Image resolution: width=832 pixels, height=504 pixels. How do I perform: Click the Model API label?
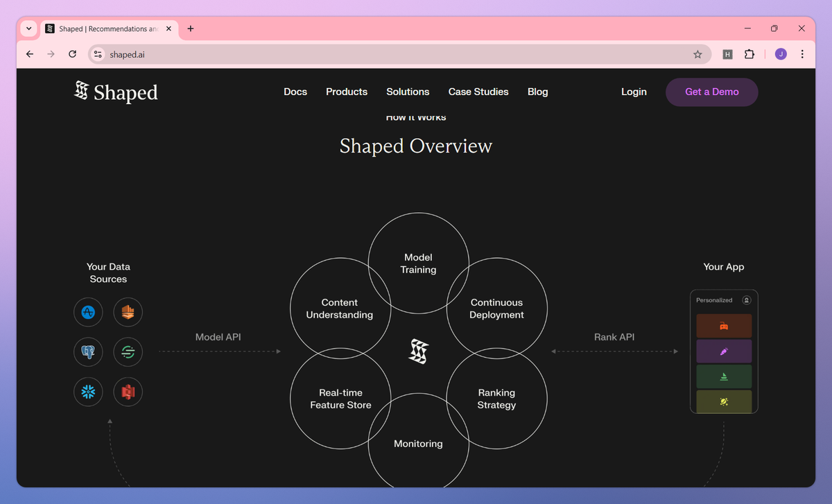[218, 337]
